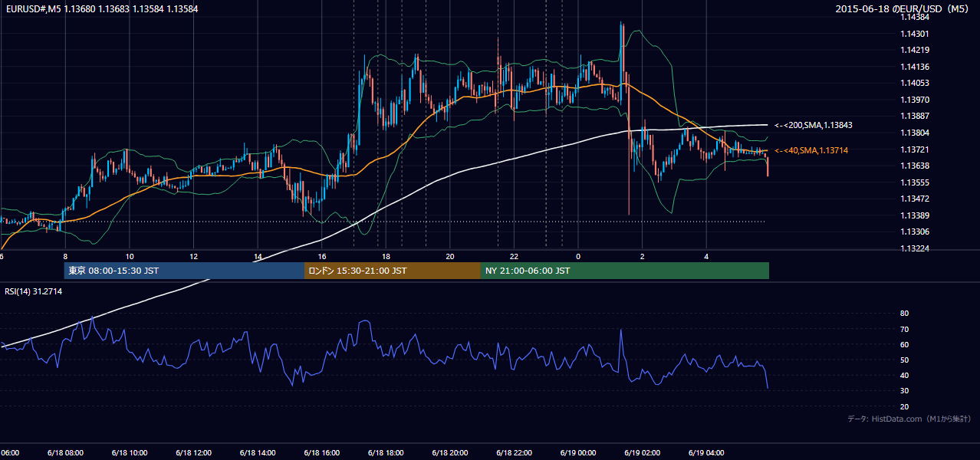Screen dimensions: 980x460
Task: Click price axis value 1.13804
Action: (x=914, y=133)
